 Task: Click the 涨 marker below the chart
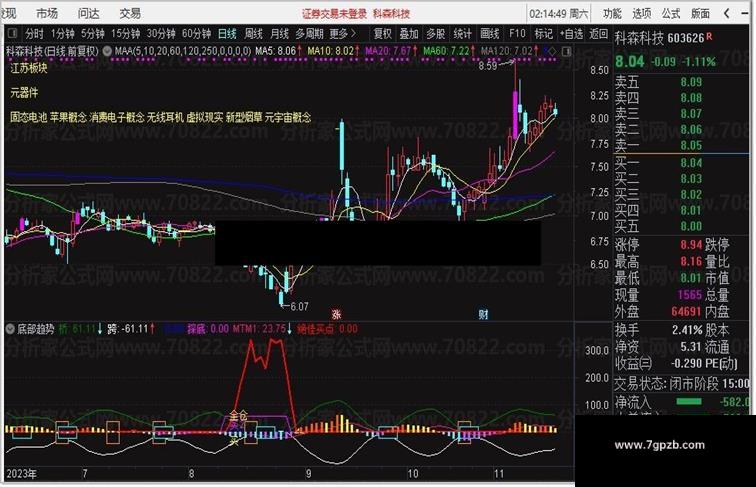336,314
